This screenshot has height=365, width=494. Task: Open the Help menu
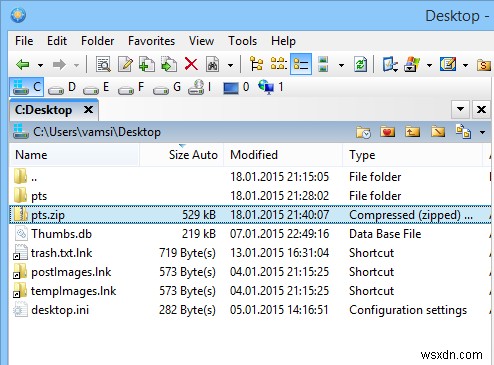[283, 41]
